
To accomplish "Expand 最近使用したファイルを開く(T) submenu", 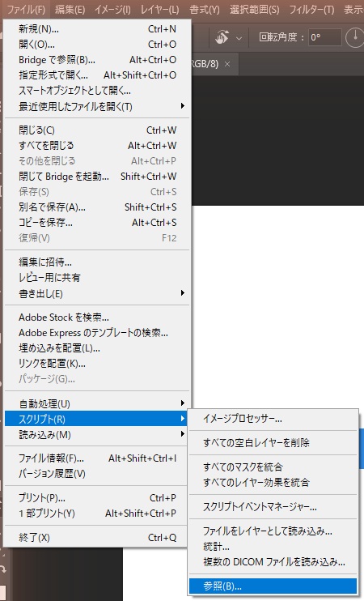I will click(97, 106).
